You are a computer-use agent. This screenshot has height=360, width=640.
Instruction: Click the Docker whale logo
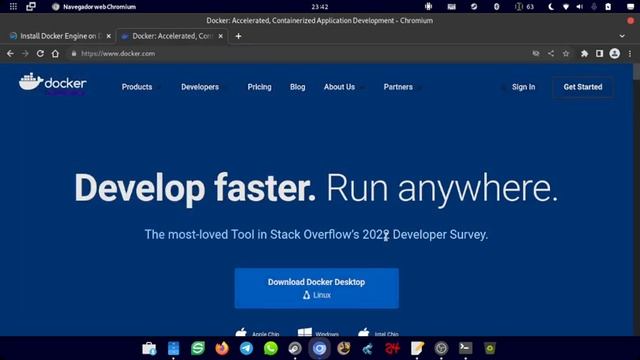click(53, 83)
